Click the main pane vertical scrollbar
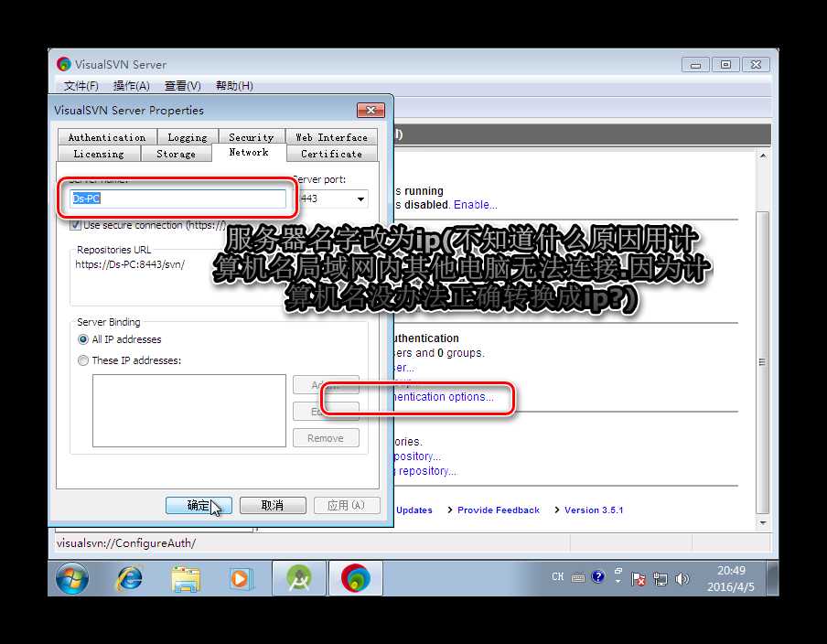The height and width of the screenshot is (644, 827). (762, 362)
